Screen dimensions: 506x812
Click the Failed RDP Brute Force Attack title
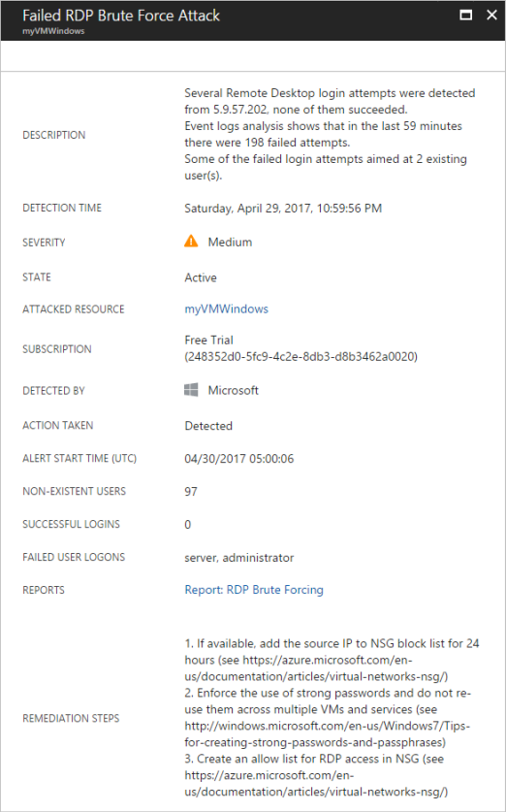[x=121, y=16]
